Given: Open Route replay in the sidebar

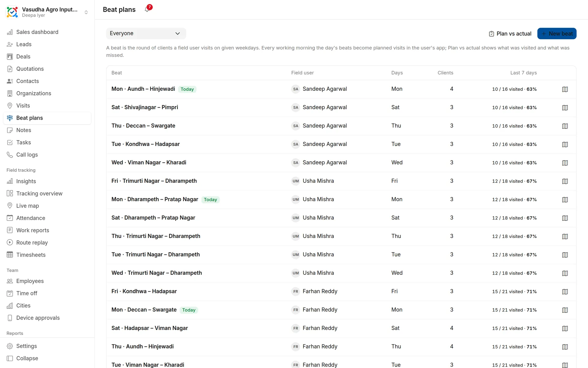Looking at the screenshot, I should click(x=47, y=243).
